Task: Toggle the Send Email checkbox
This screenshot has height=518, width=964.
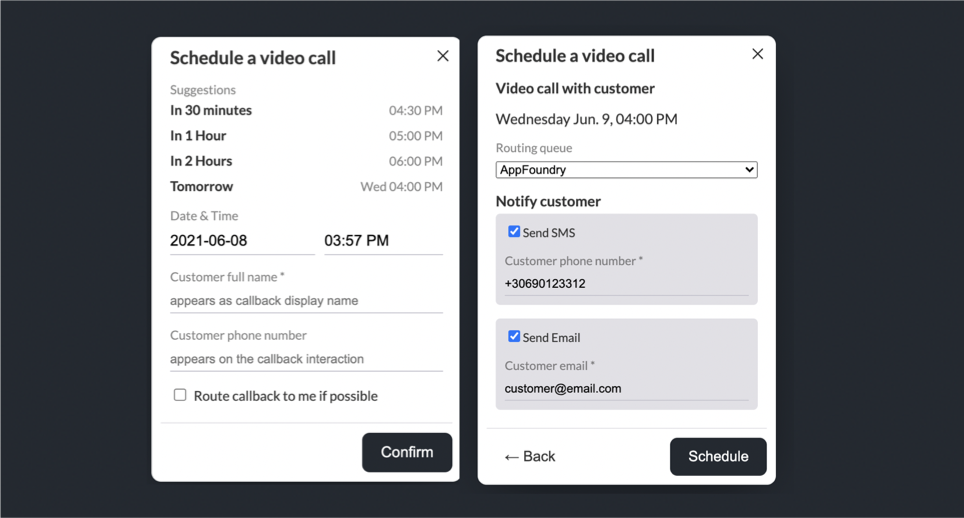Action: [x=514, y=337]
